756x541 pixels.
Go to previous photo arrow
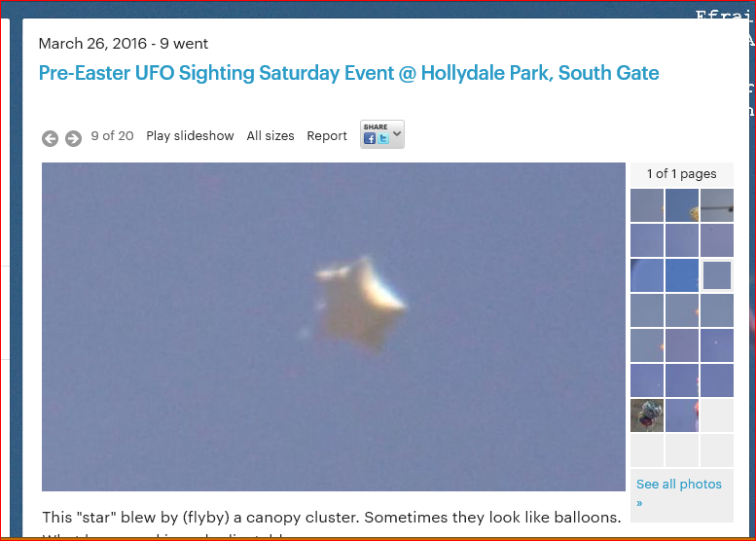point(50,138)
